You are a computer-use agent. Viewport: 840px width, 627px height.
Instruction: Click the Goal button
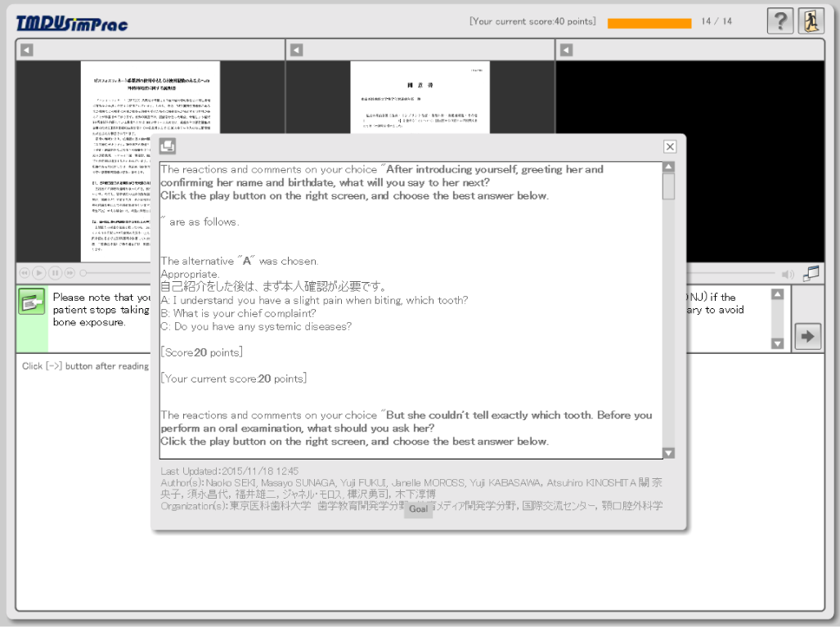coord(418,508)
